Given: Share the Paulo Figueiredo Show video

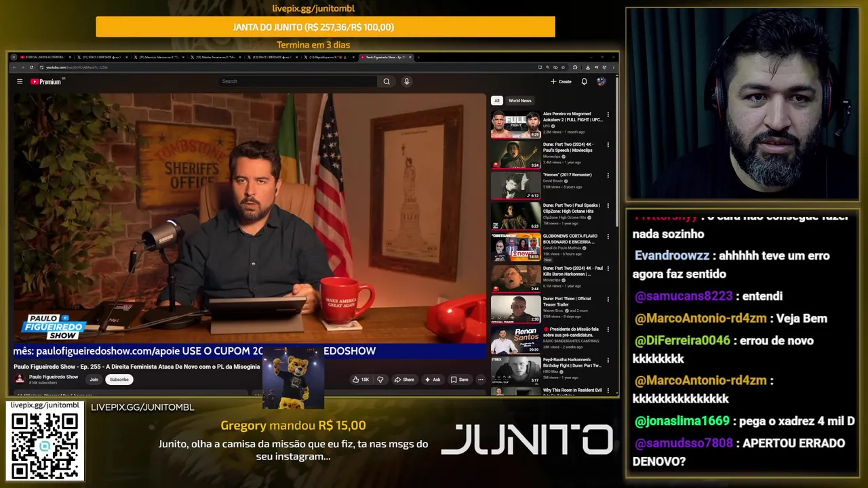Looking at the screenshot, I should 404,380.
